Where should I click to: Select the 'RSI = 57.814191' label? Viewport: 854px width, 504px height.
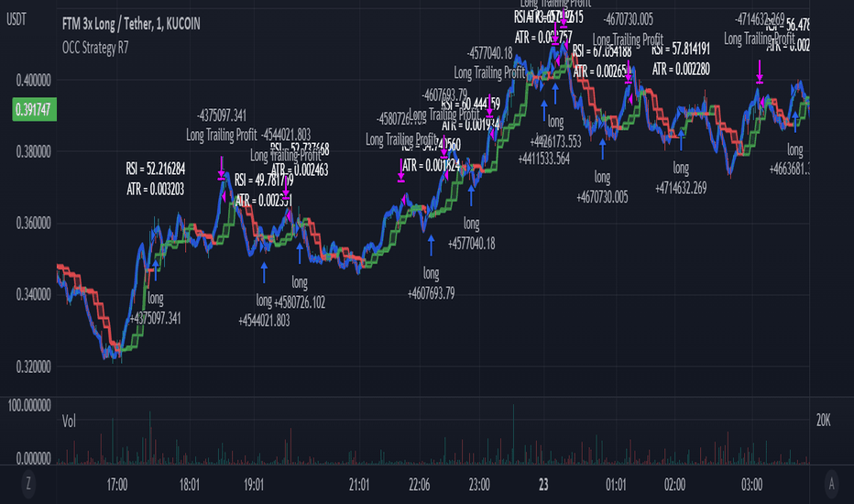click(x=681, y=49)
